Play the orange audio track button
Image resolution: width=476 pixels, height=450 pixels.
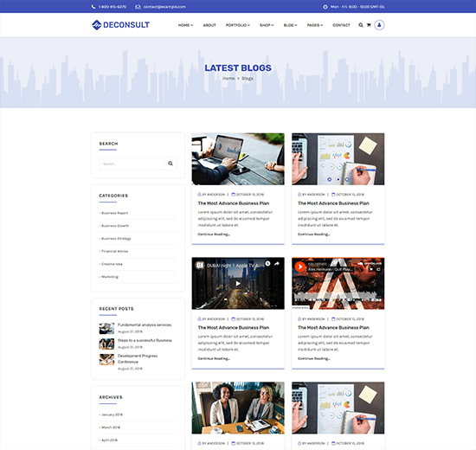[x=300, y=267]
